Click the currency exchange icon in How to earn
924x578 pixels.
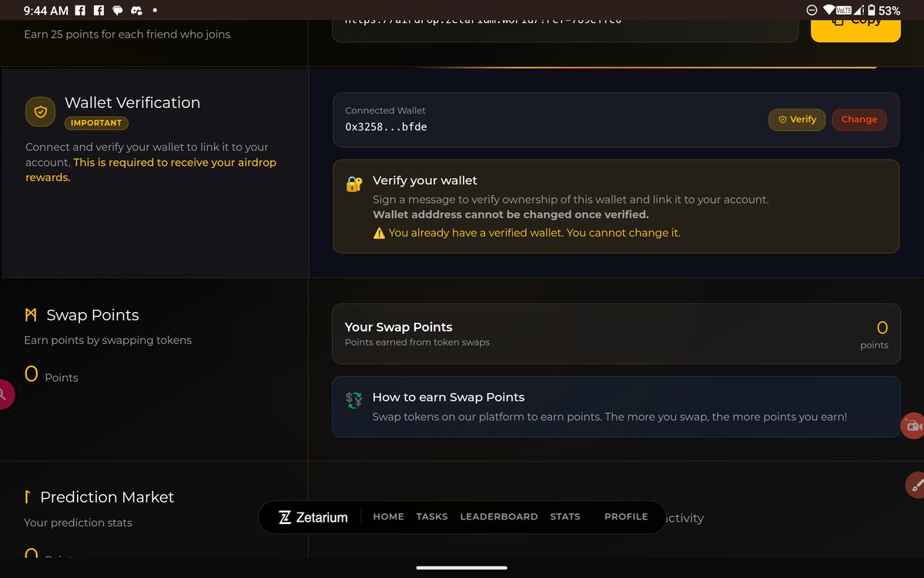(x=353, y=400)
